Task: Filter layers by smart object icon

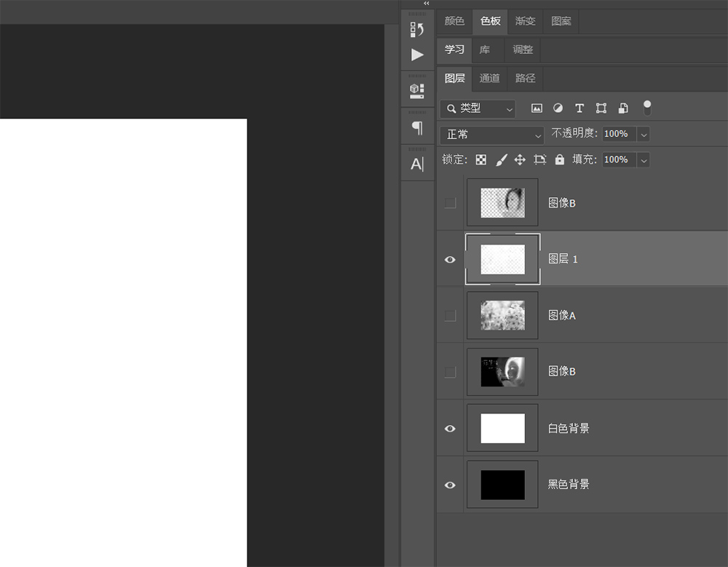Action: click(x=623, y=108)
